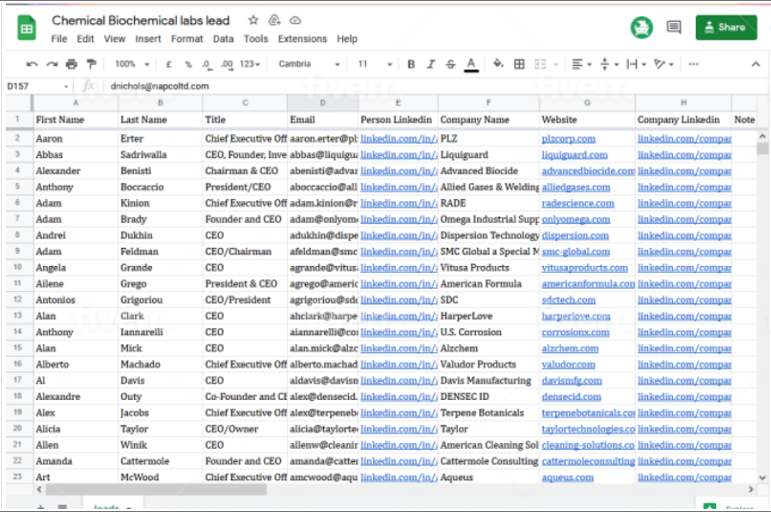Open text wrapping dropdown
Image resolution: width=771 pixels, height=512 pixels.
click(x=636, y=64)
